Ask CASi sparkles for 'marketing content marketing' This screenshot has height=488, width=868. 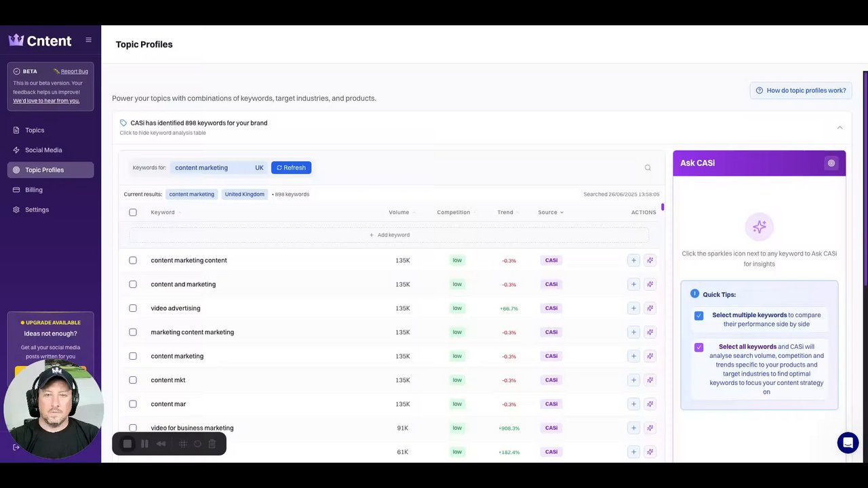[650, 332]
